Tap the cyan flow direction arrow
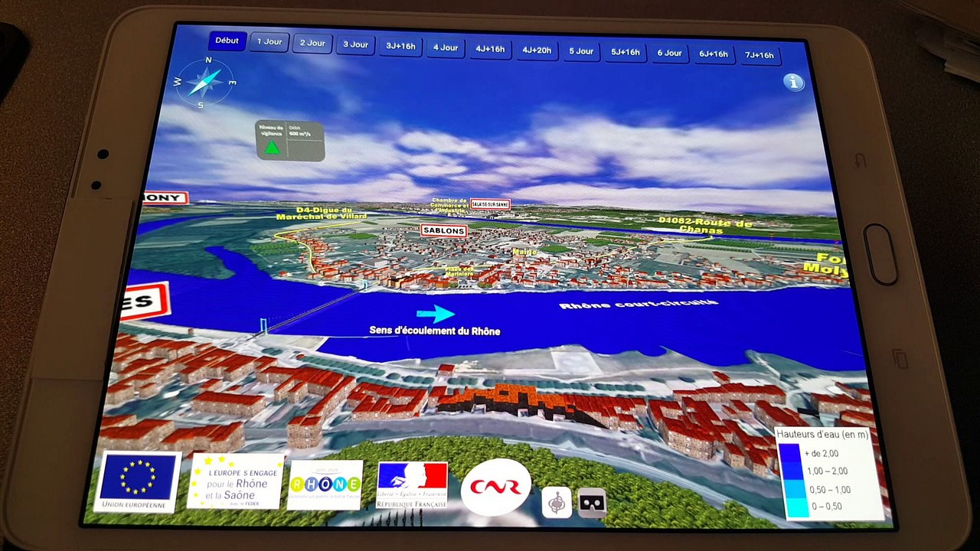Screen dimensions: 980x551 [435, 313]
